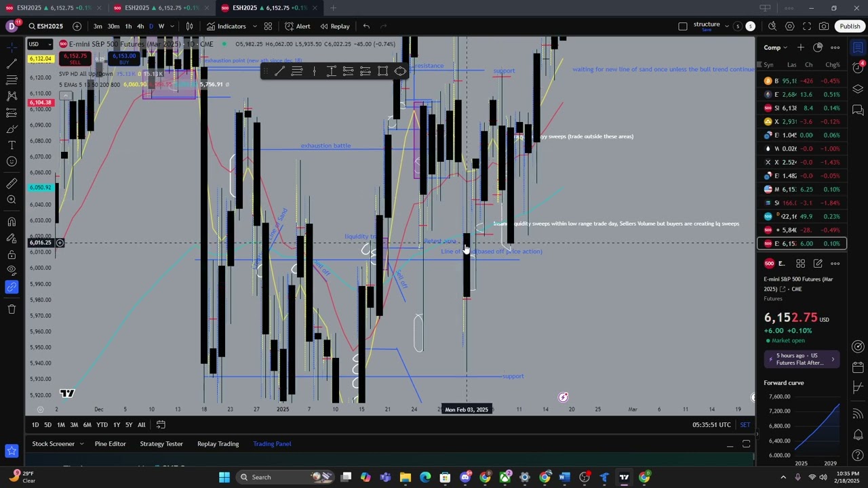Select the trend line tool in left sidebar
Viewport: 868px width, 488px height.
pyautogui.click(x=12, y=64)
